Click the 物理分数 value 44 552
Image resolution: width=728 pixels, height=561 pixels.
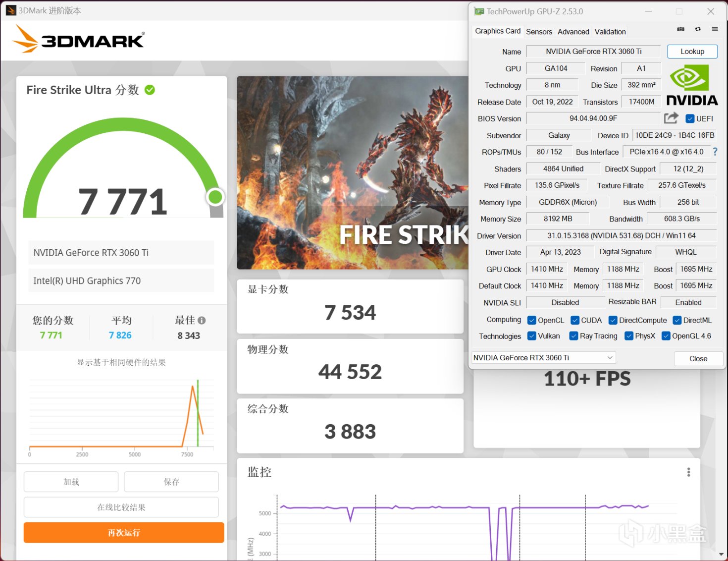(x=350, y=372)
